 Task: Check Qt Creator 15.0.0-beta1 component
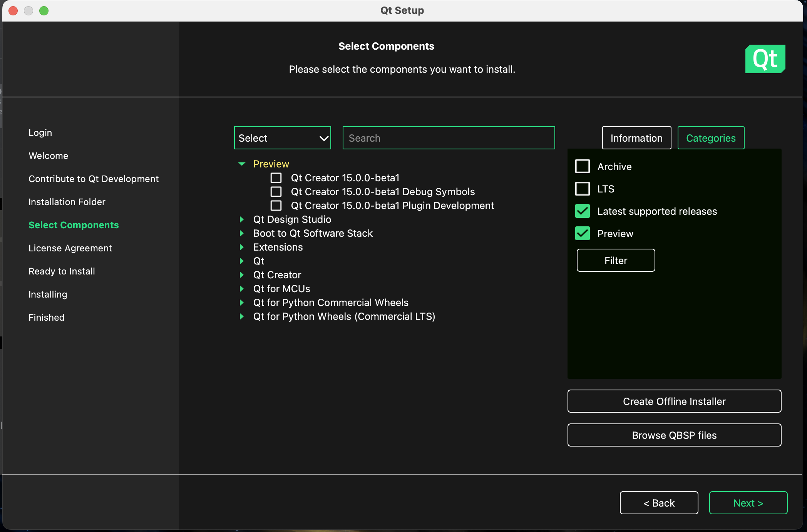coord(276,178)
